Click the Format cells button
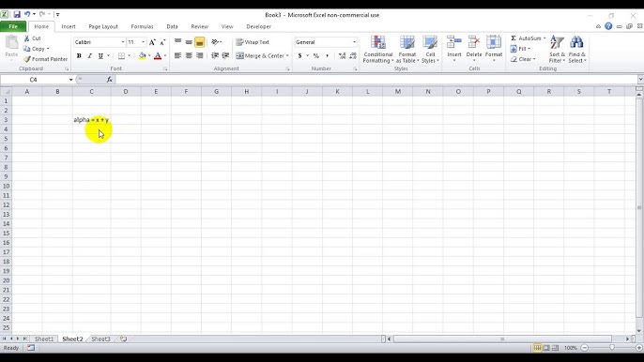This screenshot has height=362, width=644. [x=493, y=50]
